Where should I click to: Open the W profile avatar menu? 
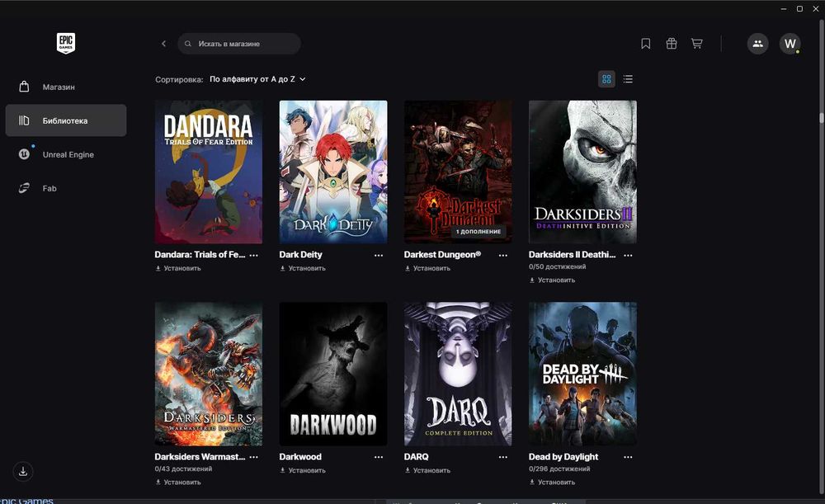tap(790, 44)
